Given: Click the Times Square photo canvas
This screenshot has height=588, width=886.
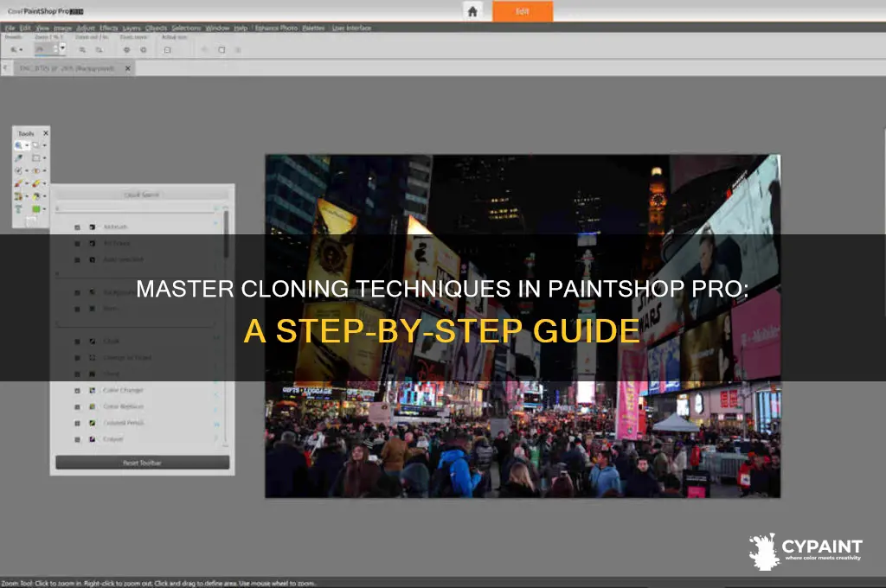Looking at the screenshot, I should tap(523, 326).
